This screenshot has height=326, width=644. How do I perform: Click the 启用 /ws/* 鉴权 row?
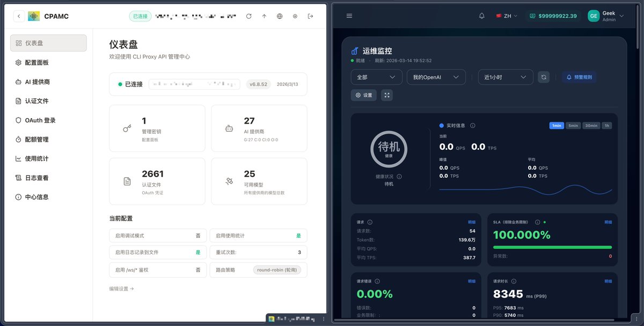coord(158,270)
